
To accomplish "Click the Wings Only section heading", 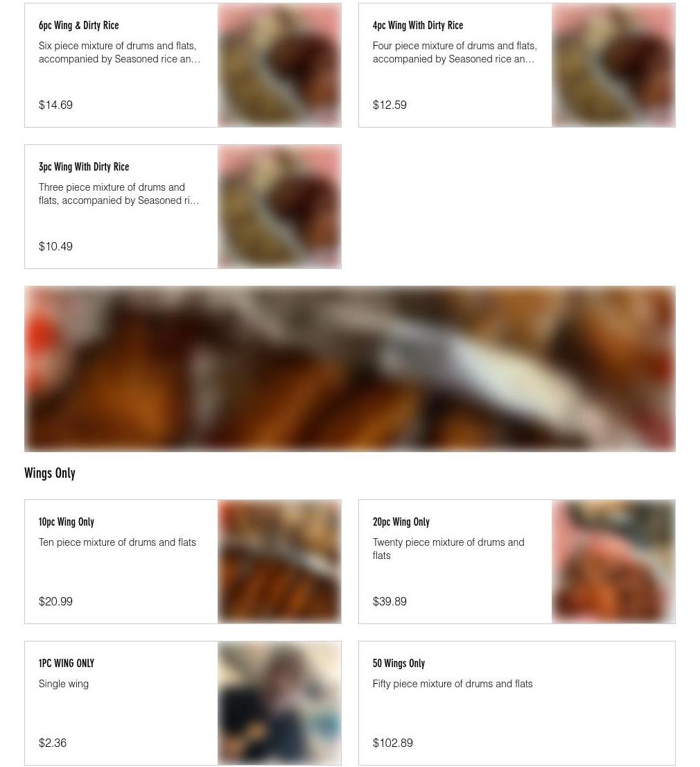I will 50,473.
